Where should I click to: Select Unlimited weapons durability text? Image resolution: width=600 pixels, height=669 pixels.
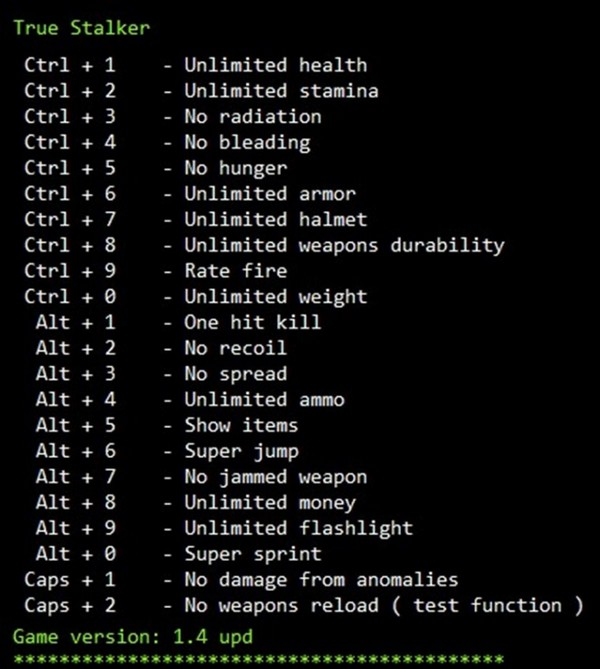click(x=343, y=245)
